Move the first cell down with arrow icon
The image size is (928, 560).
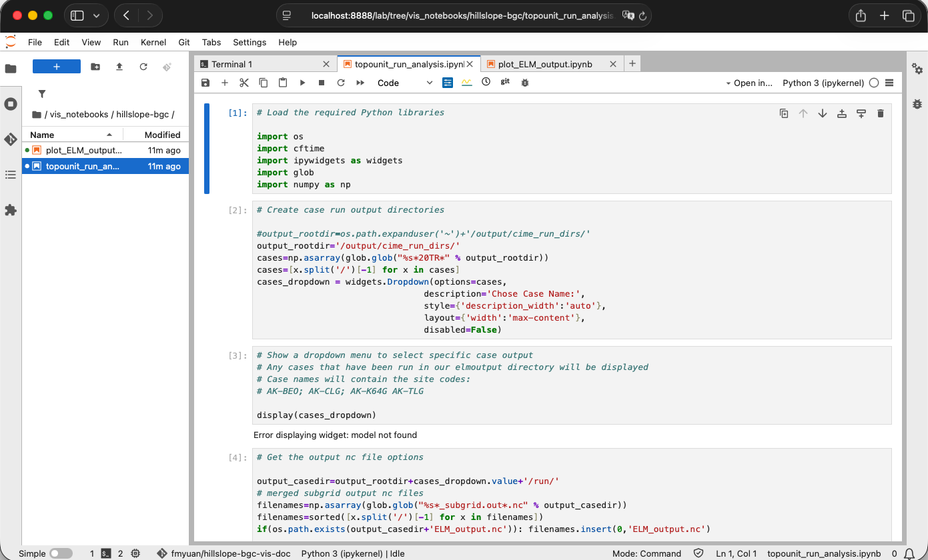(823, 113)
